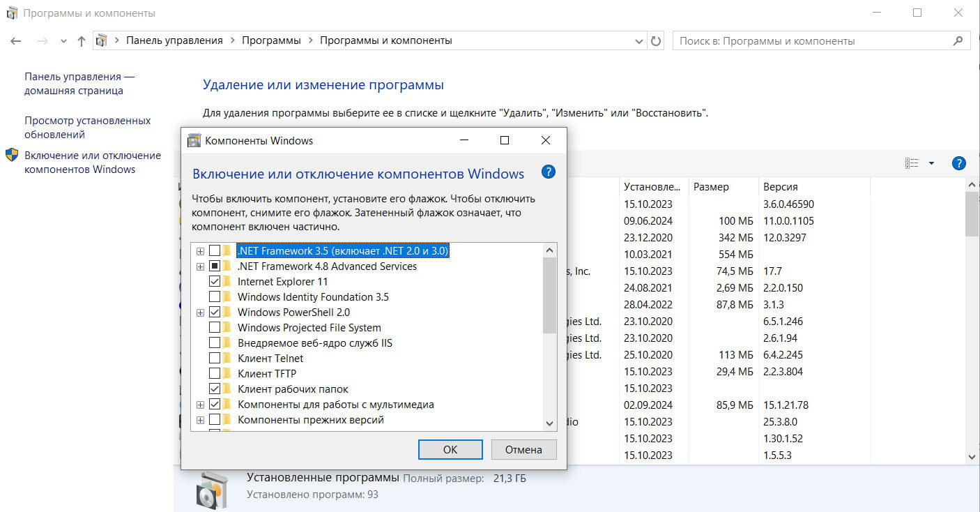Click the search magnifier icon

(958, 41)
